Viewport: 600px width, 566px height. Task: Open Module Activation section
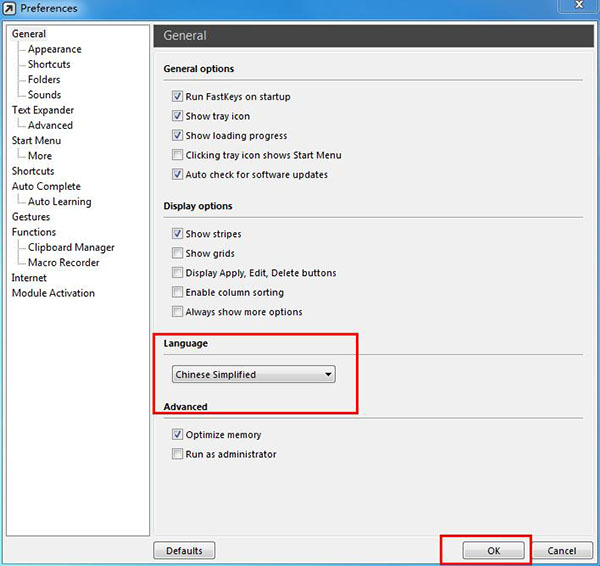53,293
